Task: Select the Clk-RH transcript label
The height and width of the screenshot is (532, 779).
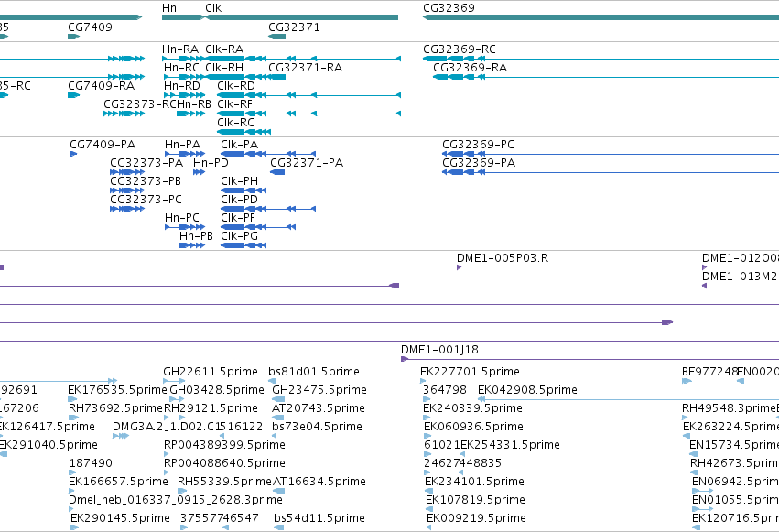Action: point(224,68)
